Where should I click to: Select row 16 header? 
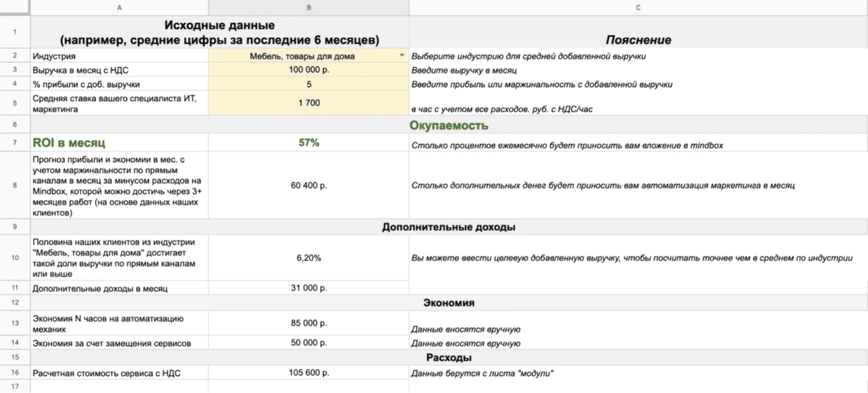(15, 372)
